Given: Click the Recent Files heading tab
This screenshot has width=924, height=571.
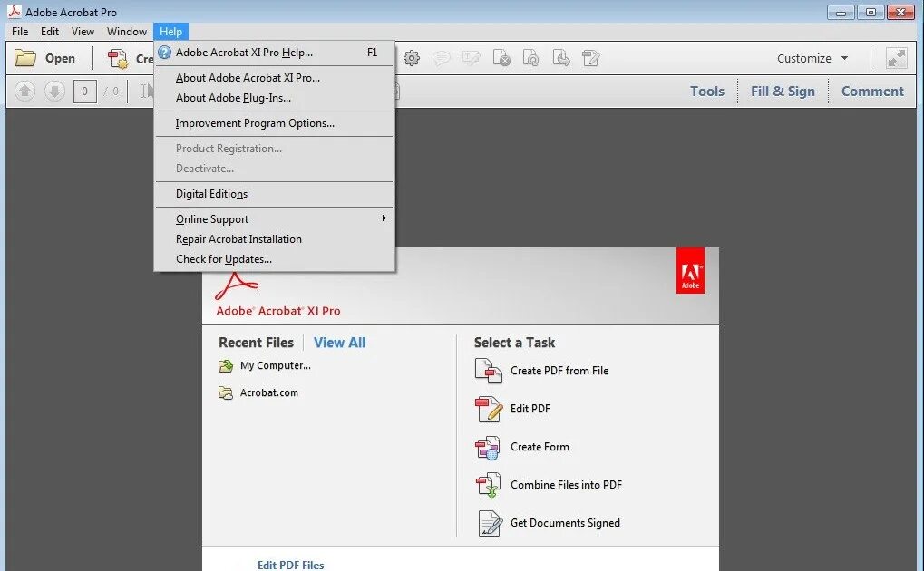Looking at the screenshot, I should point(256,343).
